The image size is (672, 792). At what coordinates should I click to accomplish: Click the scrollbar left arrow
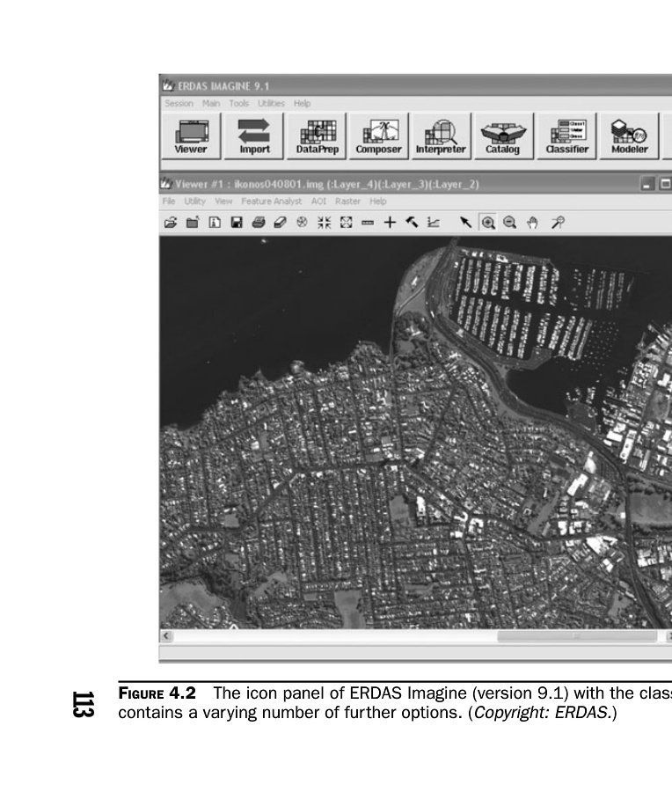click(x=166, y=636)
